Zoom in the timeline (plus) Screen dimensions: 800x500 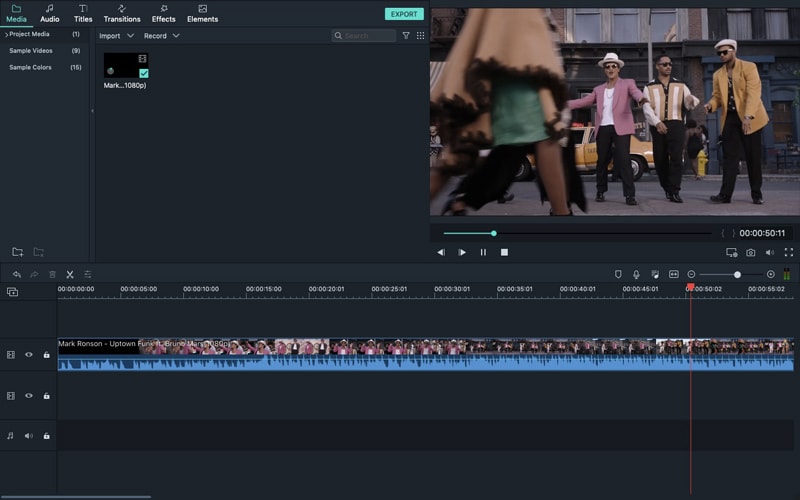[x=771, y=274]
